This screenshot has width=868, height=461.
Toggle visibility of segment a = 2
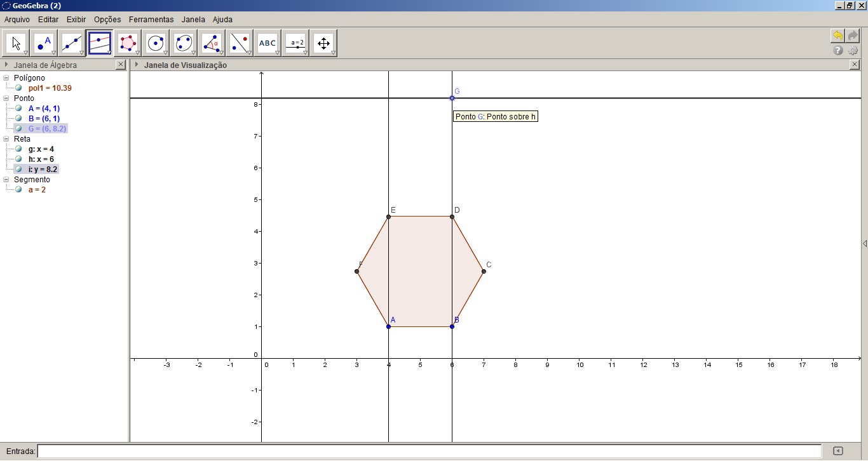[x=18, y=190]
